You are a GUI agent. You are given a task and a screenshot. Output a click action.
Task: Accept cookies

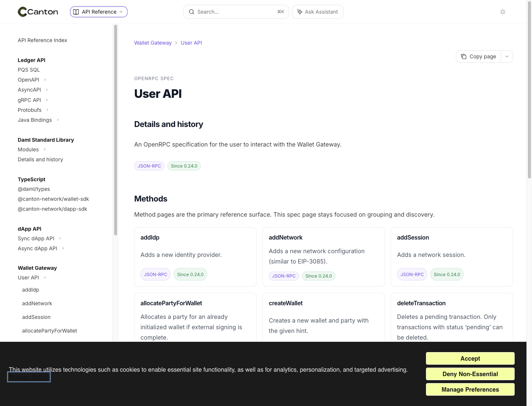click(470, 358)
